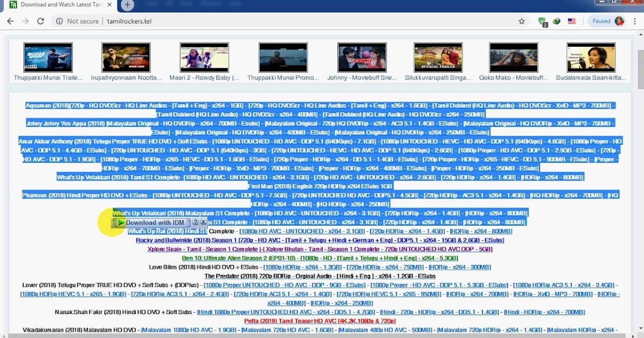Open the Johnny Moviebuff Sneak thumbnail

[x=362, y=57]
